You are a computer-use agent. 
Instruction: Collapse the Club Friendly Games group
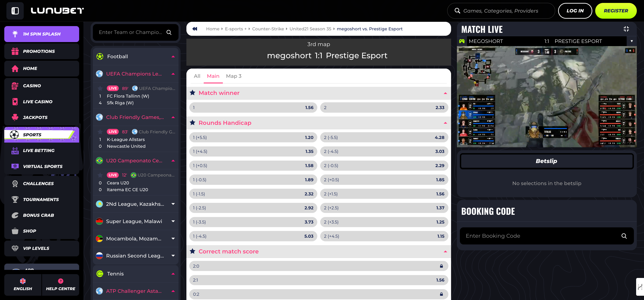click(173, 117)
